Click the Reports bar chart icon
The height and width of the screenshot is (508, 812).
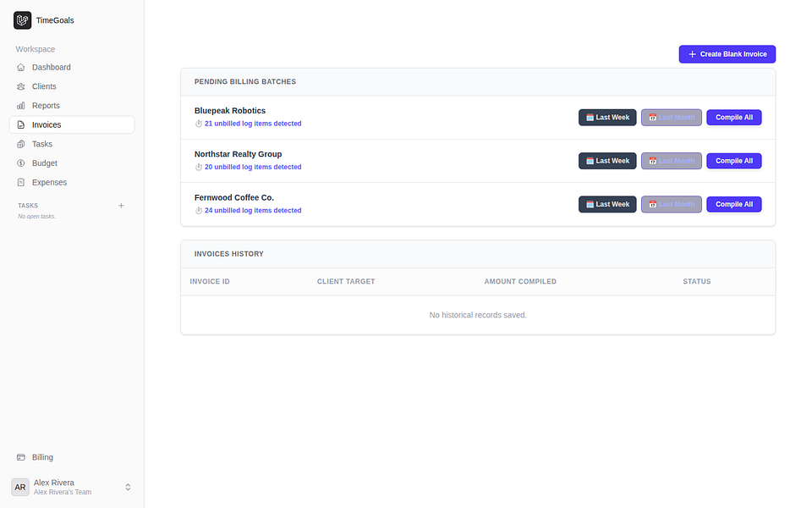click(x=20, y=106)
